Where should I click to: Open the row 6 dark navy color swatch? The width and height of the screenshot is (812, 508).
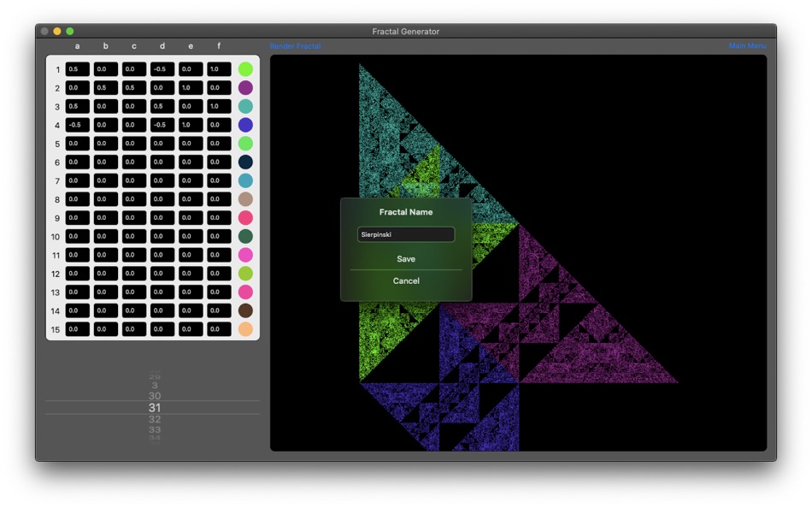pyautogui.click(x=245, y=162)
